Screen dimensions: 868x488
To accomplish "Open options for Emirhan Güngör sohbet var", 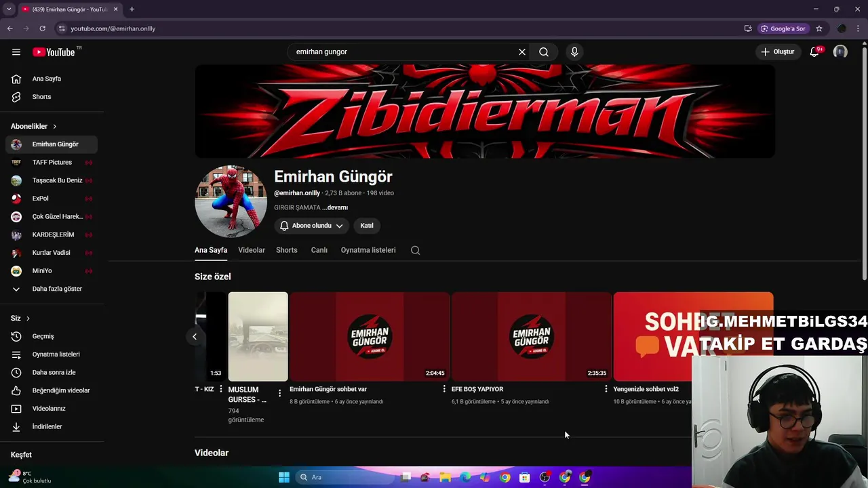I will (x=444, y=389).
